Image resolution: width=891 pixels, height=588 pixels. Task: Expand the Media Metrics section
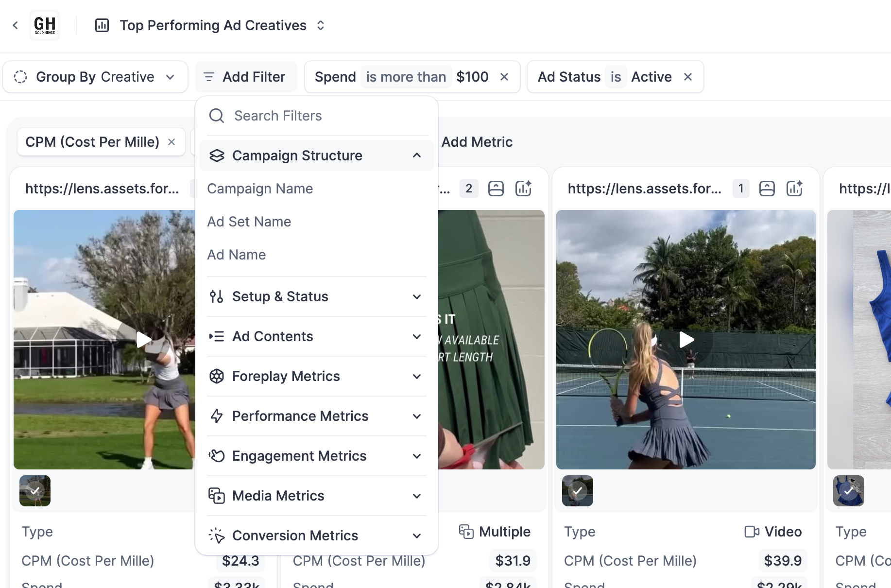pos(317,496)
